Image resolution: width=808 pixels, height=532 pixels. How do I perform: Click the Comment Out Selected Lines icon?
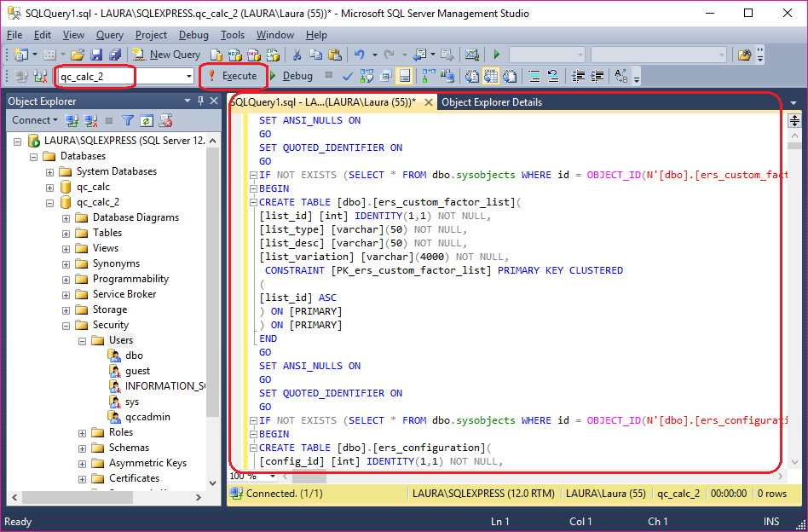(534, 76)
